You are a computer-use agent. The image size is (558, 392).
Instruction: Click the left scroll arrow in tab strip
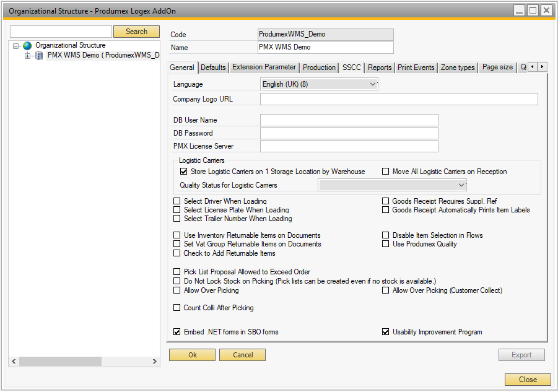[532, 68]
